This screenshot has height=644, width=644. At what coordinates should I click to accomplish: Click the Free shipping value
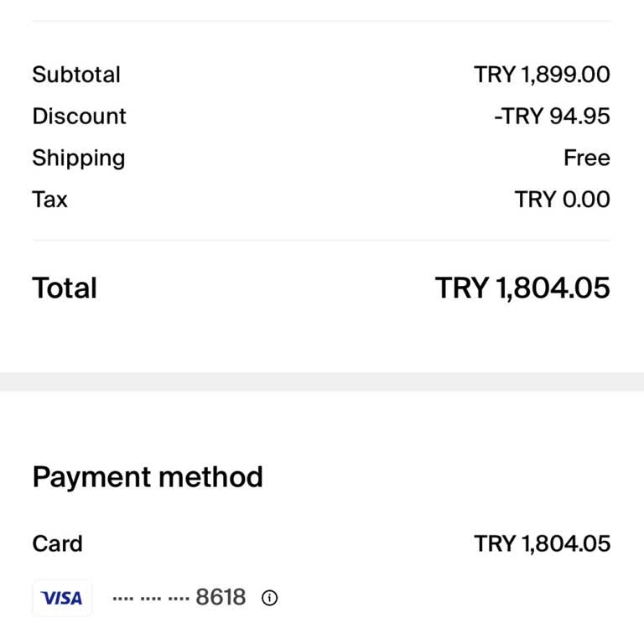point(586,158)
